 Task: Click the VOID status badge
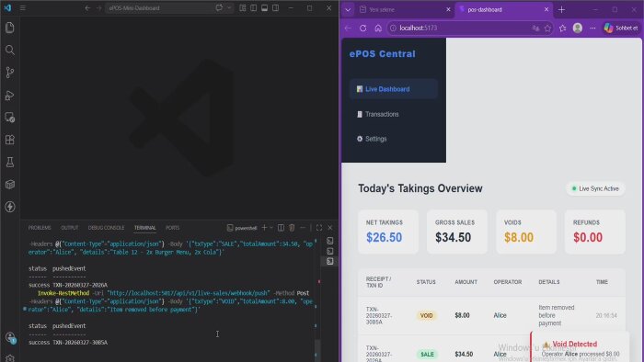426,315
